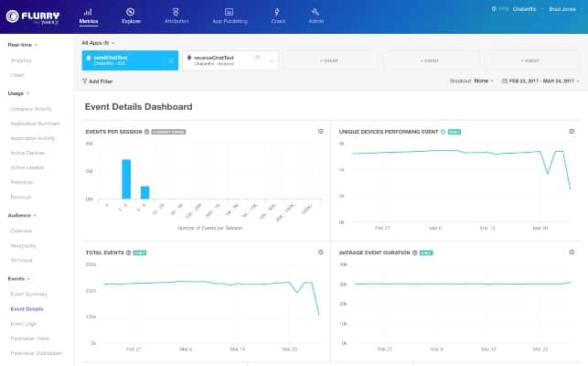Click the Flurry logo
This screenshot has height=366, width=588.
pos(33,16)
